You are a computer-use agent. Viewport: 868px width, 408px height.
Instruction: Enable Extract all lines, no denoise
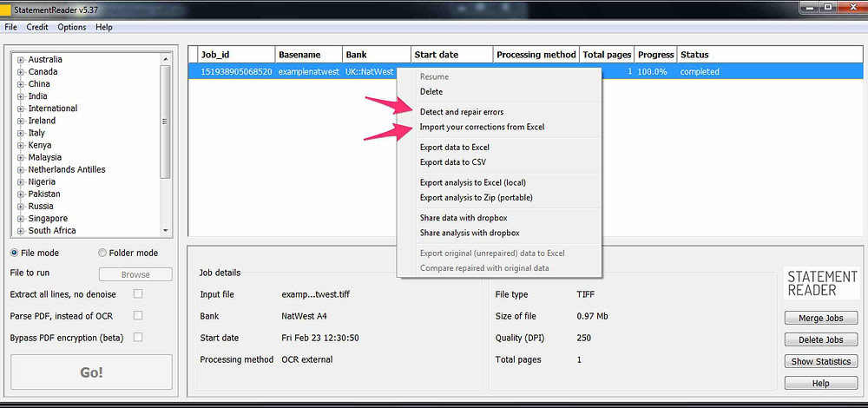(x=138, y=294)
